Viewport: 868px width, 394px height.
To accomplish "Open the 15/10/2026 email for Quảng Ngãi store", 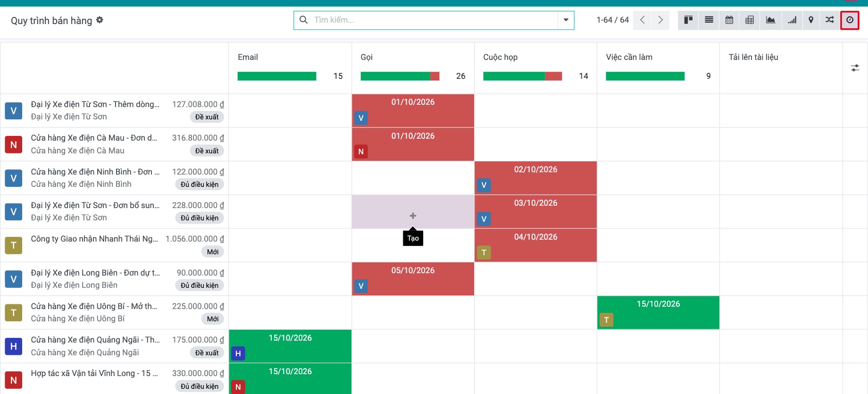I will (290, 346).
